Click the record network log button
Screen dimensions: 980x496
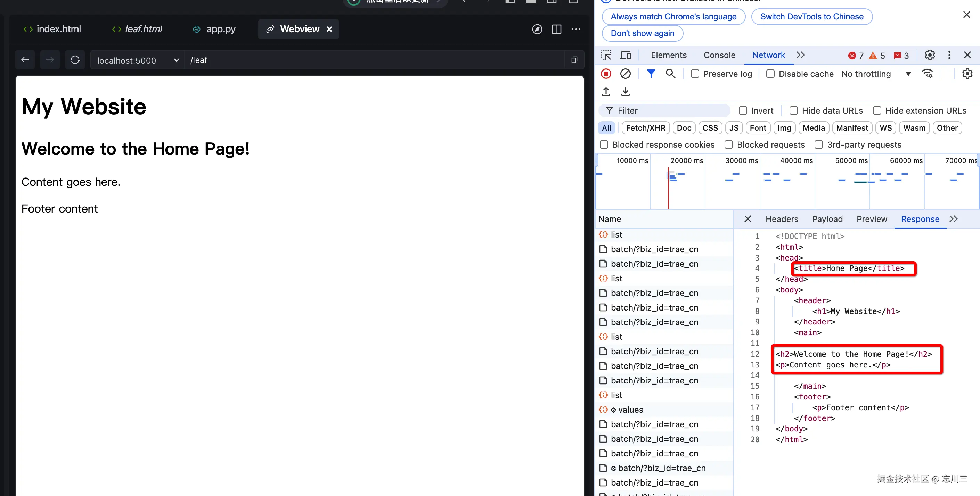(x=606, y=74)
